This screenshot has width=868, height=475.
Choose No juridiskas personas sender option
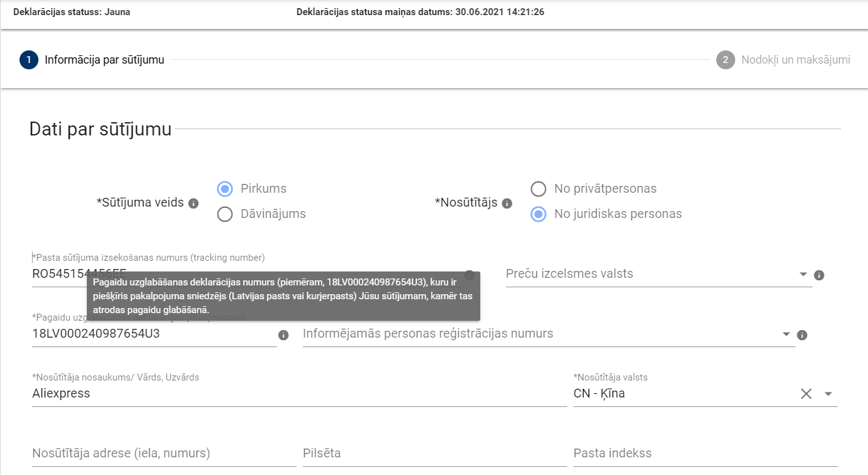tap(538, 214)
